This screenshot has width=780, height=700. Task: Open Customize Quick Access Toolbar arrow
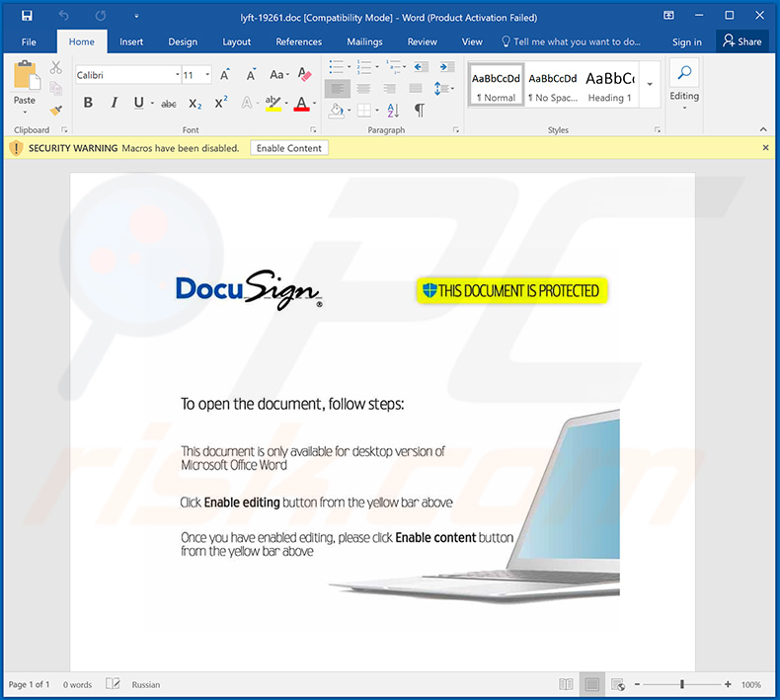(x=136, y=17)
